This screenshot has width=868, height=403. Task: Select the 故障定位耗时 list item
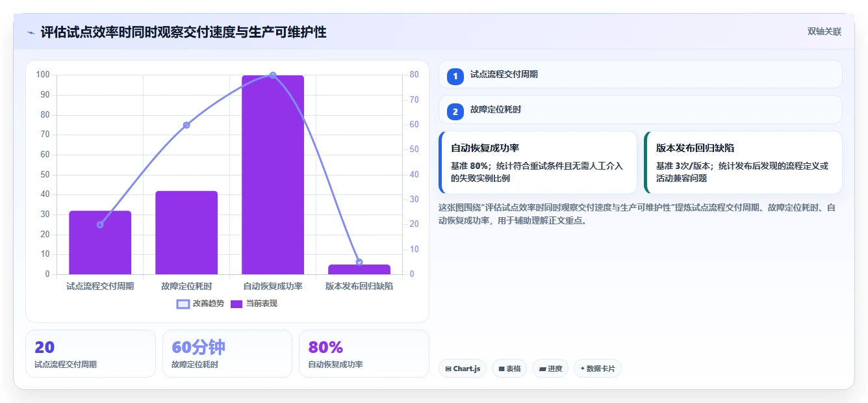[x=641, y=110]
